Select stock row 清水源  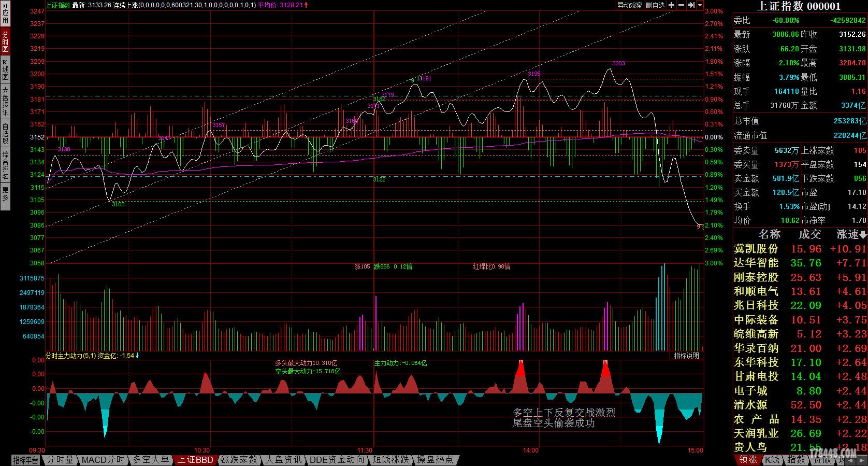(x=800, y=405)
